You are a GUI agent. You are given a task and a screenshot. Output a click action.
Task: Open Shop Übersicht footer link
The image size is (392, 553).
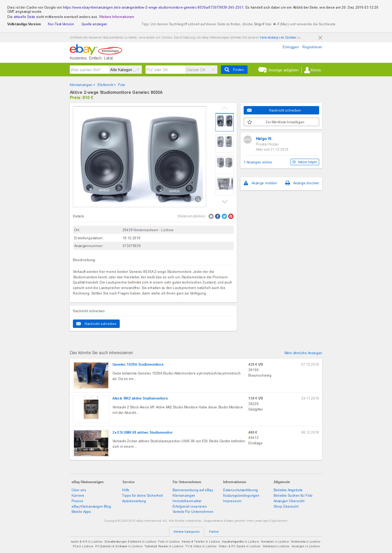[x=286, y=506]
